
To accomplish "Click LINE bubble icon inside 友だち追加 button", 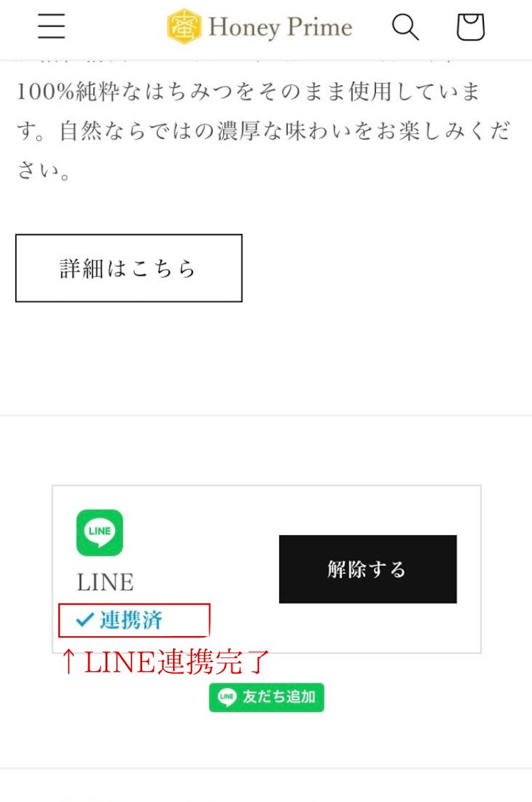I will click(x=227, y=697).
